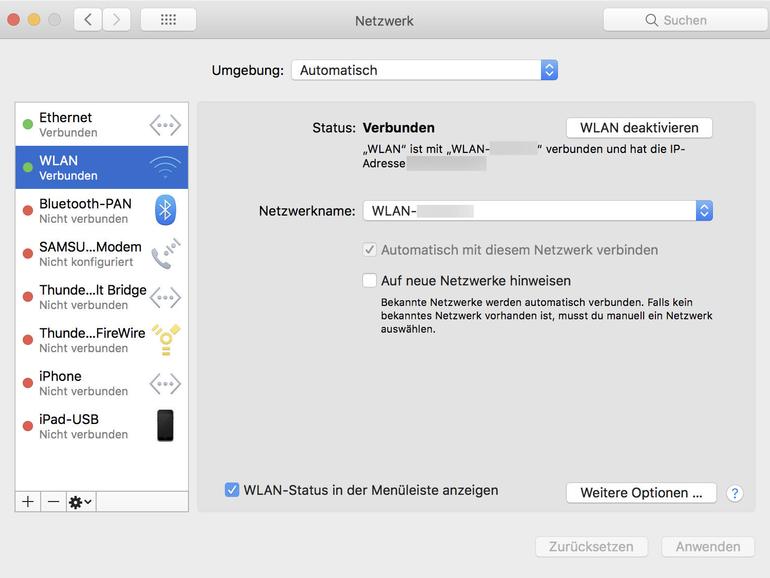Viewport: 770px width, 578px height.
Task: Add a new network service with plus
Action: point(28,501)
